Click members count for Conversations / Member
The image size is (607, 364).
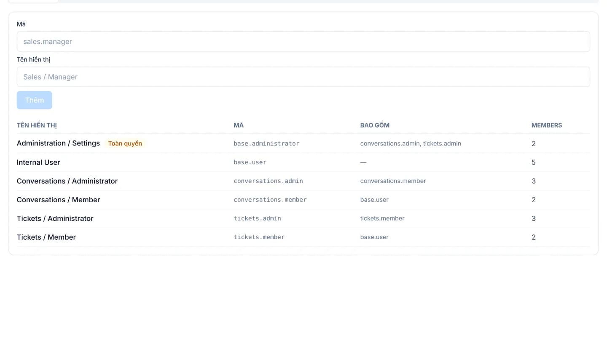pyautogui.click(x=534, y=200)
